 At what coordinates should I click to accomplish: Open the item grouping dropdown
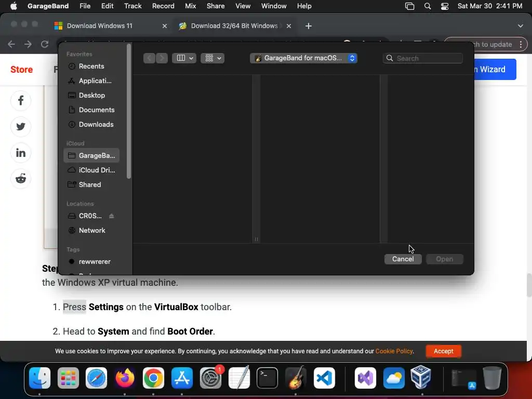click(212, 58)
